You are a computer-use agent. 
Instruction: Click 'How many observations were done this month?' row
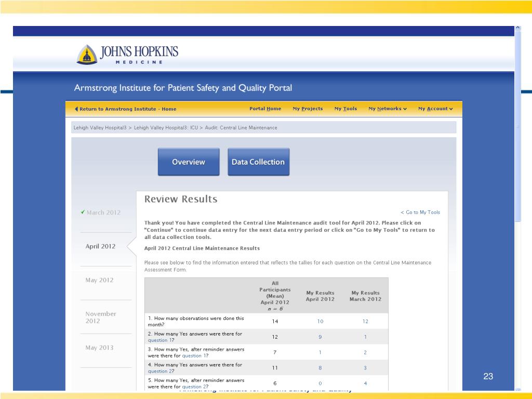[267, 321]
